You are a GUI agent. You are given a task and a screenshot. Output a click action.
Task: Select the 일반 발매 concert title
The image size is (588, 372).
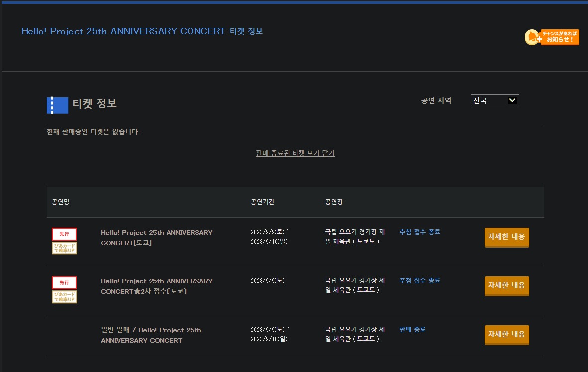pos(151,335)
